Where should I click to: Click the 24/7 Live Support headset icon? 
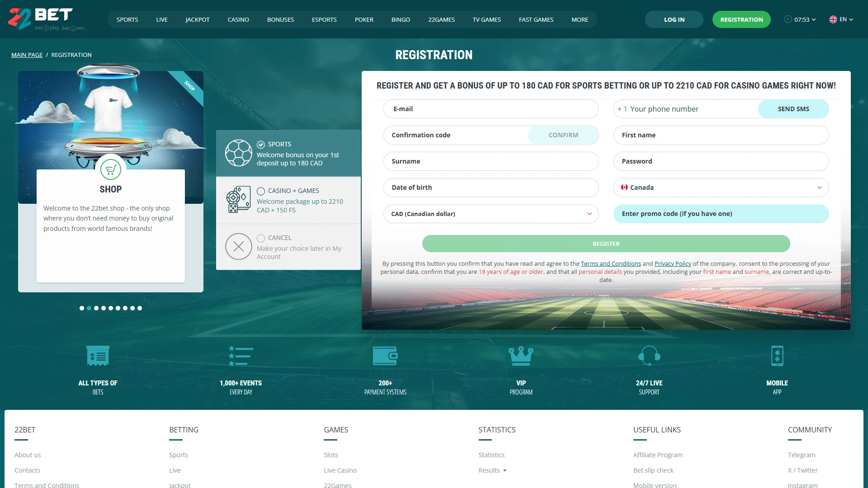tap(649, 356)
